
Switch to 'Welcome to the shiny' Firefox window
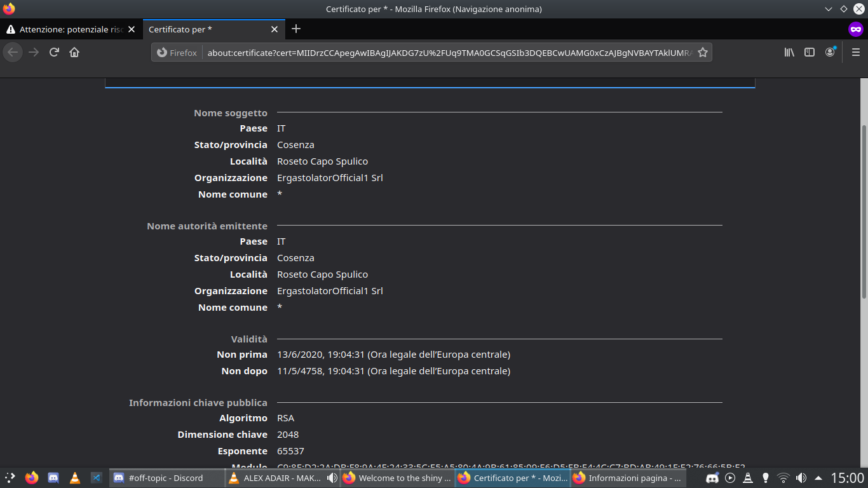[x=397, y=478]
